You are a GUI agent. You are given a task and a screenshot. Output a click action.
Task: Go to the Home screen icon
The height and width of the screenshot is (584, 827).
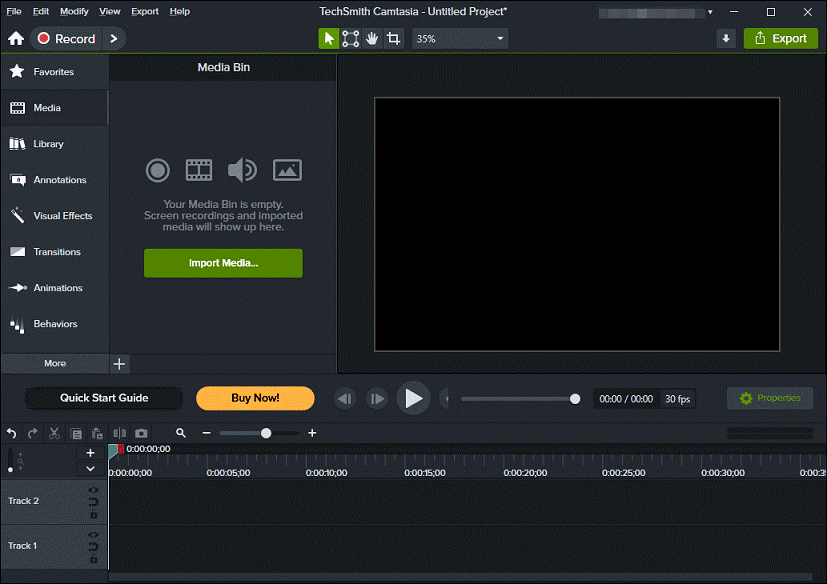(16, 39)
